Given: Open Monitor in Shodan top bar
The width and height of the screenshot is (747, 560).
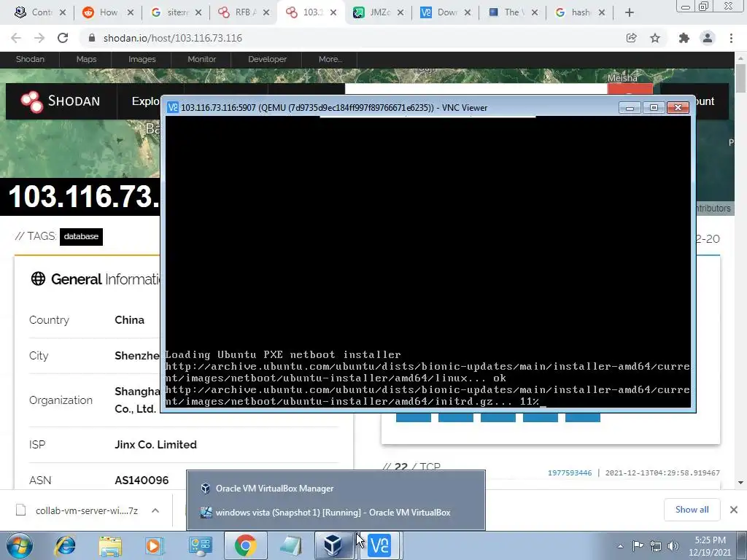Looking at the screenshot, I should pos(201,59).
